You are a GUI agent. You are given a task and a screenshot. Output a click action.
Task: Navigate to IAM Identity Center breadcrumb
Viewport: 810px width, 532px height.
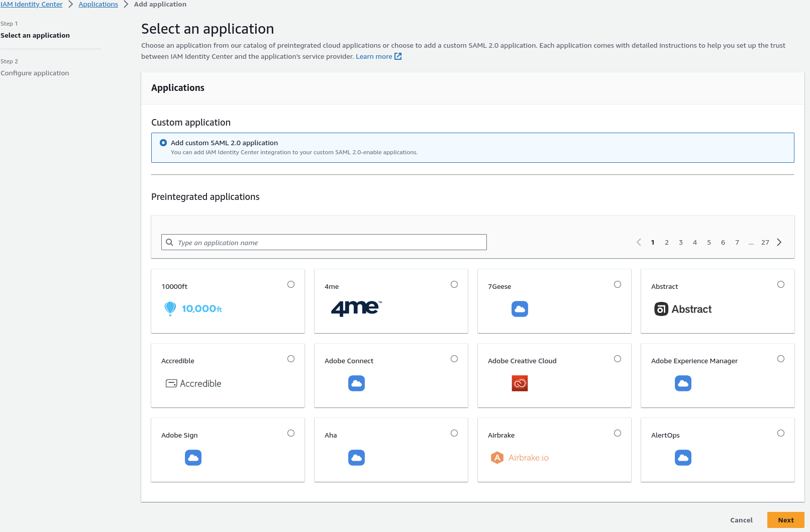click(32, 4)
